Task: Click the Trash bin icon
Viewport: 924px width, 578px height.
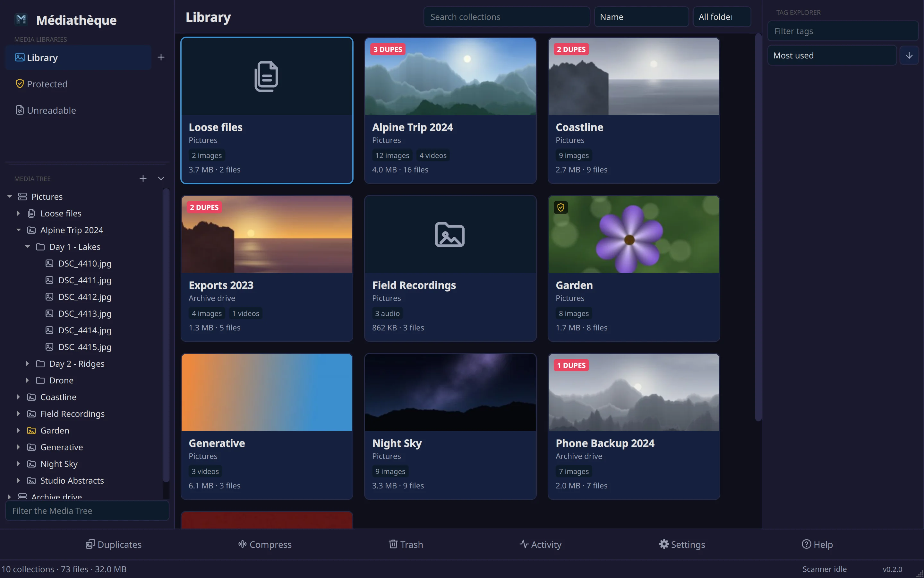Action: (393, 544)
